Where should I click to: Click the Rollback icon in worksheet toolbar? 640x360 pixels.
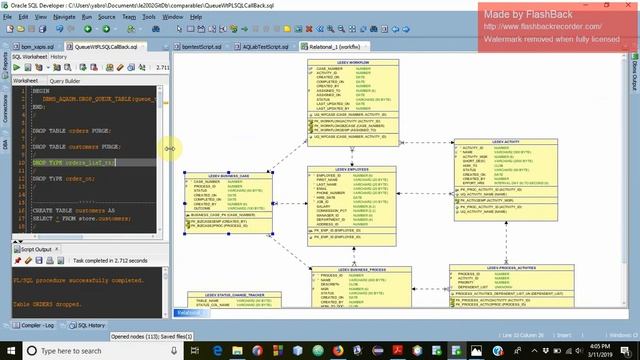click(x=94, y=67)
